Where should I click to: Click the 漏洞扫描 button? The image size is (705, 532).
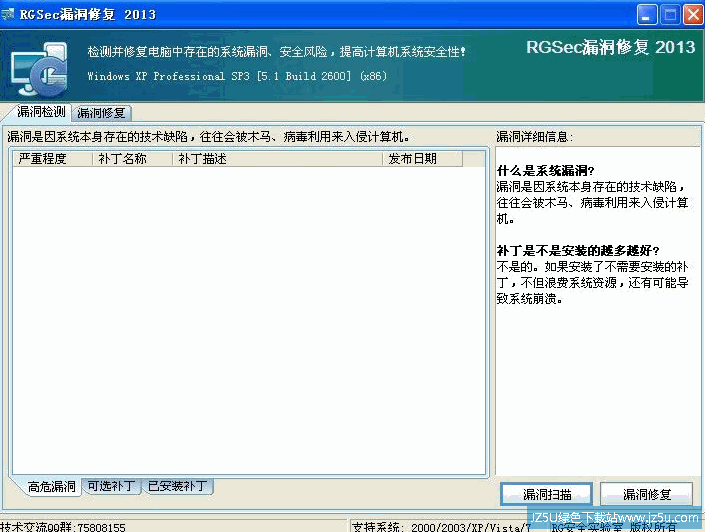[x=546, y=494]
